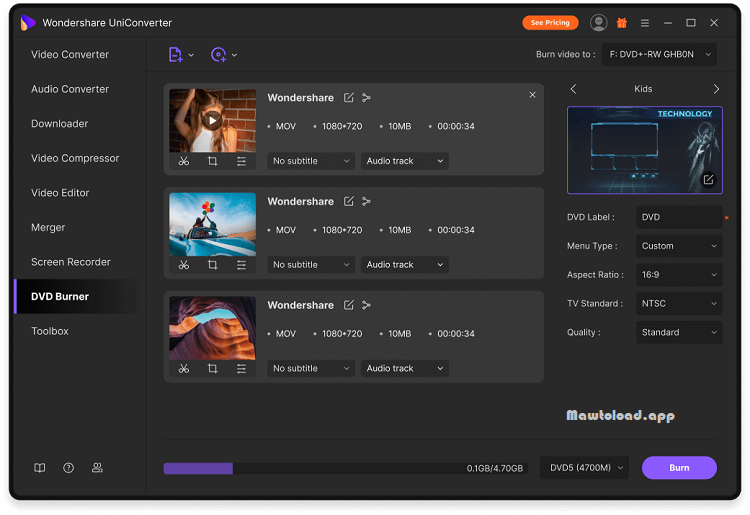Click share icon on first Wondershare video

click(366, 98)
